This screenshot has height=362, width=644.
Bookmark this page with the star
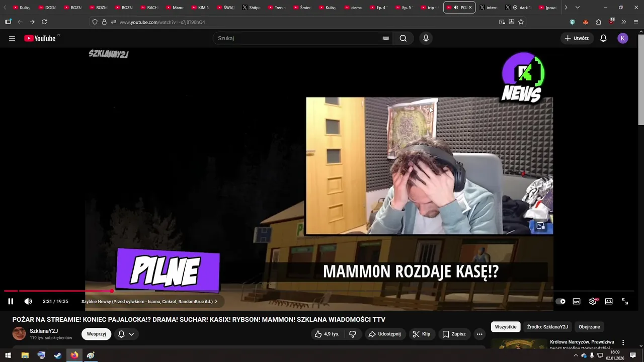tap(521, 22)
